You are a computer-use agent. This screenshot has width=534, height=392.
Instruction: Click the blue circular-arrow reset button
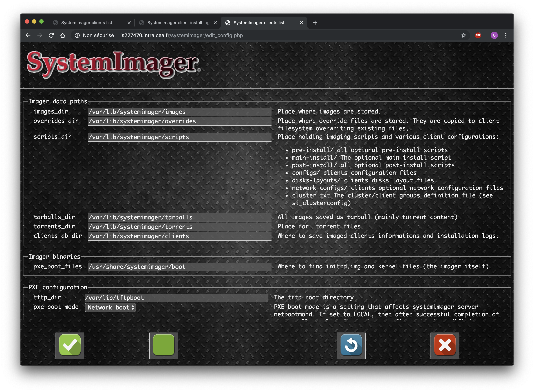(351, 346)
